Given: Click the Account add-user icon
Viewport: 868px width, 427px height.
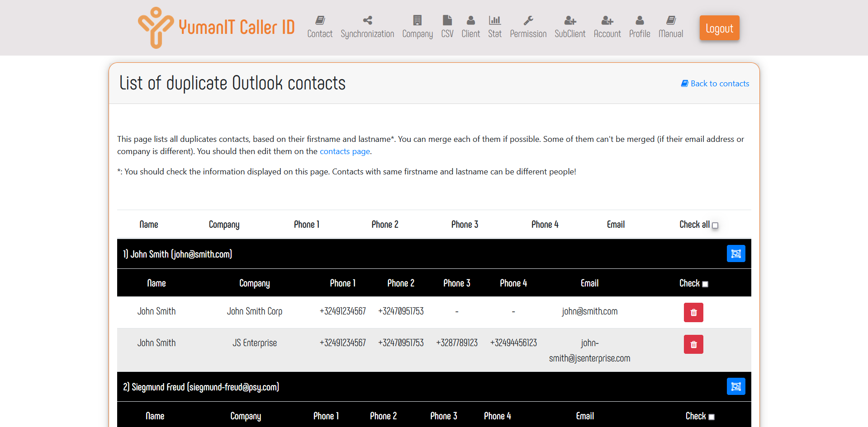Looking at the screenshot, I should point(607,20).
